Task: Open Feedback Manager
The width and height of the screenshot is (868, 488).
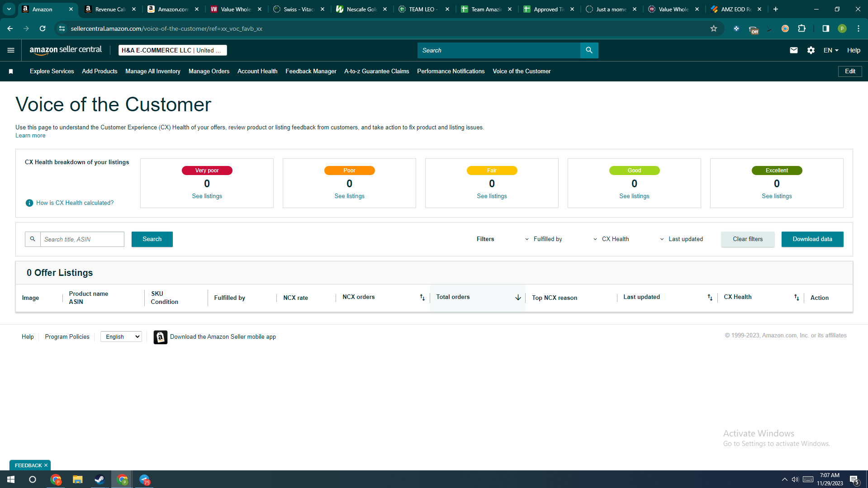Action: coord(311,71)
